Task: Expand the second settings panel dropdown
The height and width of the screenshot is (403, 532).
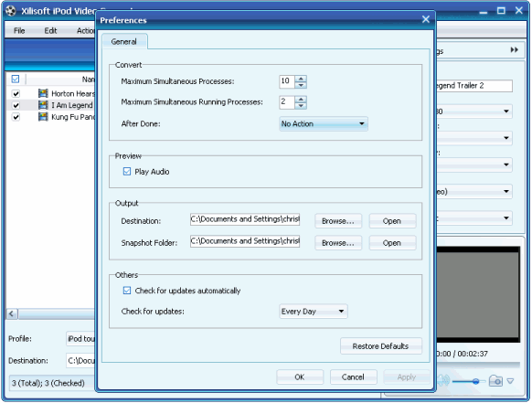Action: [x=506, y=138]
